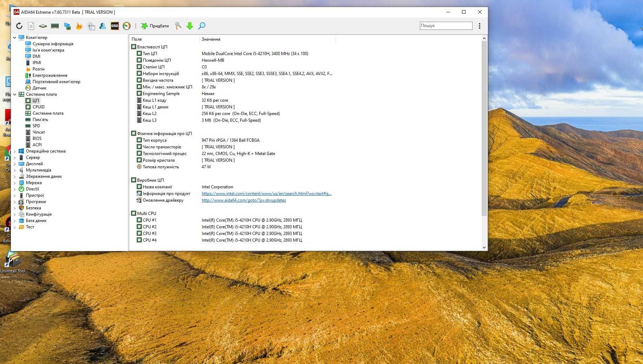This screenshot has height=364, width=643.
Task: Select the Тип ЦП row
Action: click(232, 54)
